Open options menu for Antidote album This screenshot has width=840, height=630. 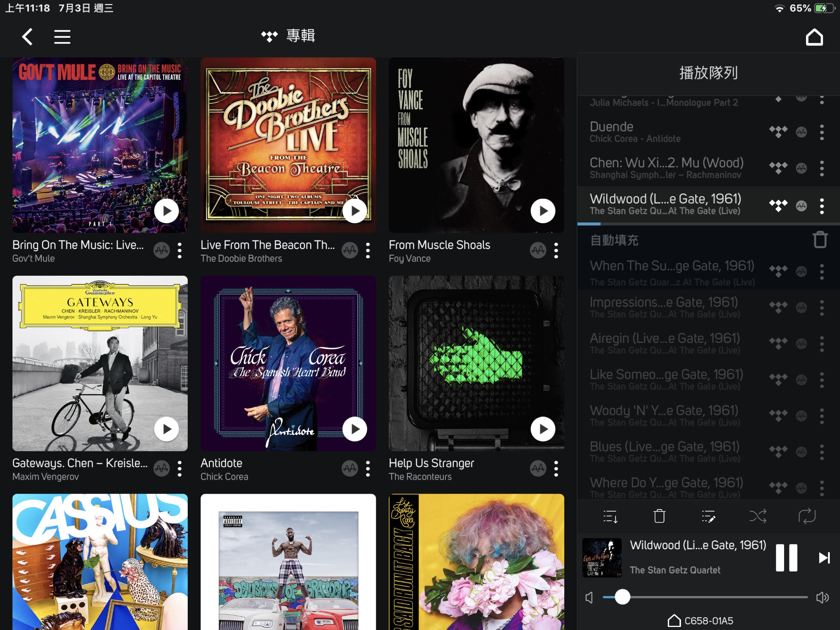click(367, 469)
